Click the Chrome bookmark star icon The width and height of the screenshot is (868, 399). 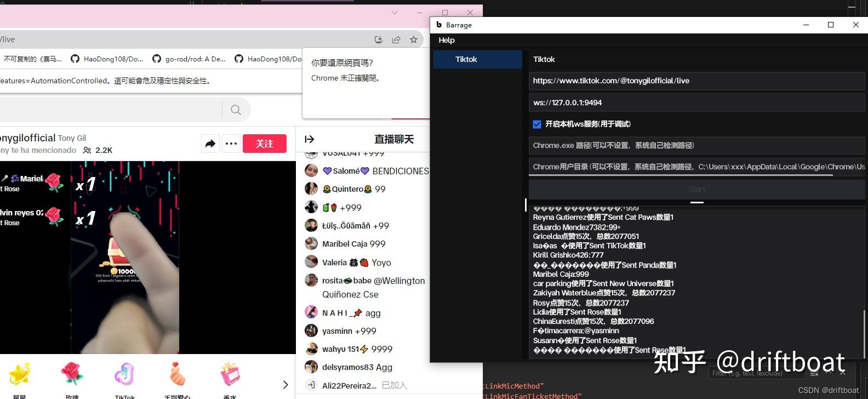click(x=414, y=39)
